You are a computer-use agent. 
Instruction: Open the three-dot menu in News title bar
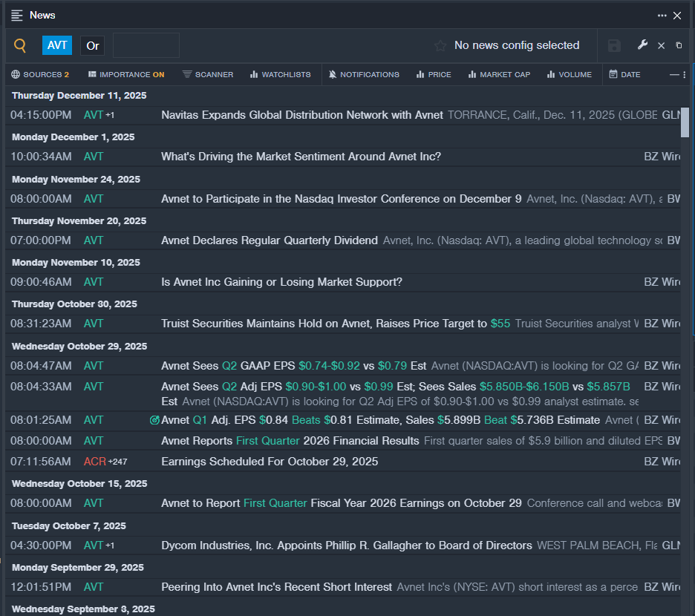pos(662,16)
